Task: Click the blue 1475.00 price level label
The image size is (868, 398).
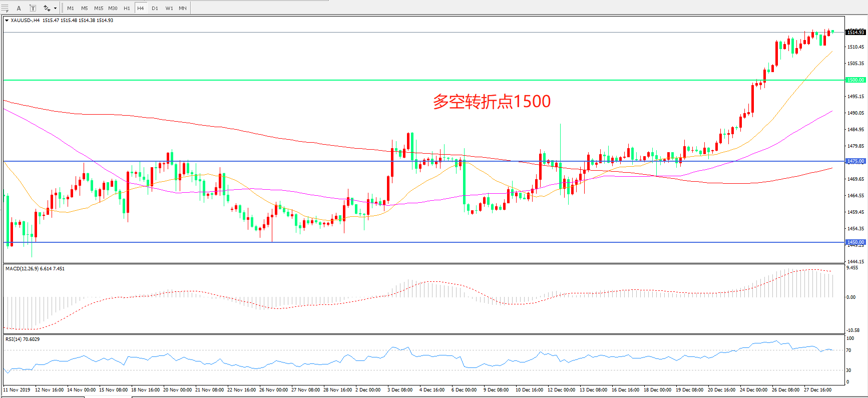Action: pyautogui.click(x=855, y=161)
